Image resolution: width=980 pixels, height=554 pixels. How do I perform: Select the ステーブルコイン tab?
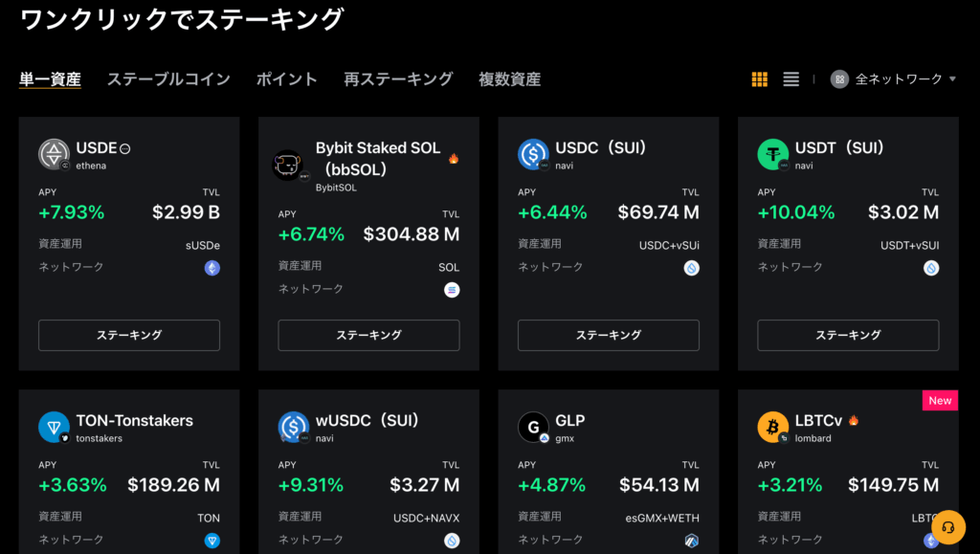[168, 79]
